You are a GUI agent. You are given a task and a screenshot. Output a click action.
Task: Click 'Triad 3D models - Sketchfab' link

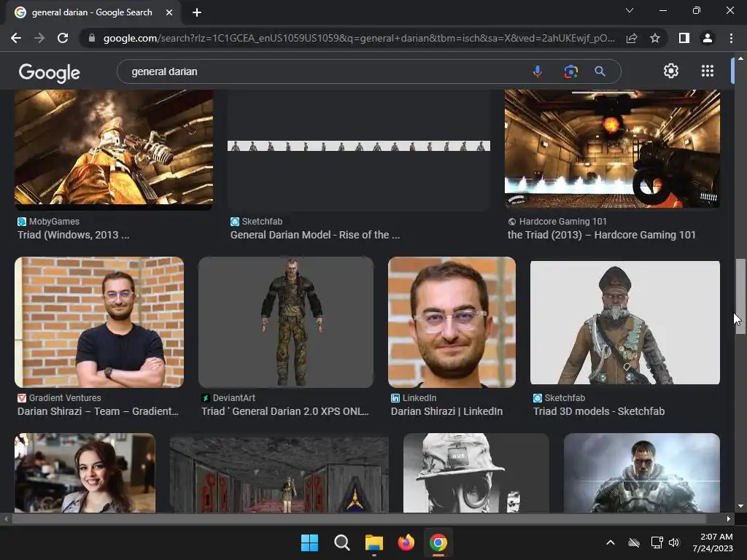599,411
